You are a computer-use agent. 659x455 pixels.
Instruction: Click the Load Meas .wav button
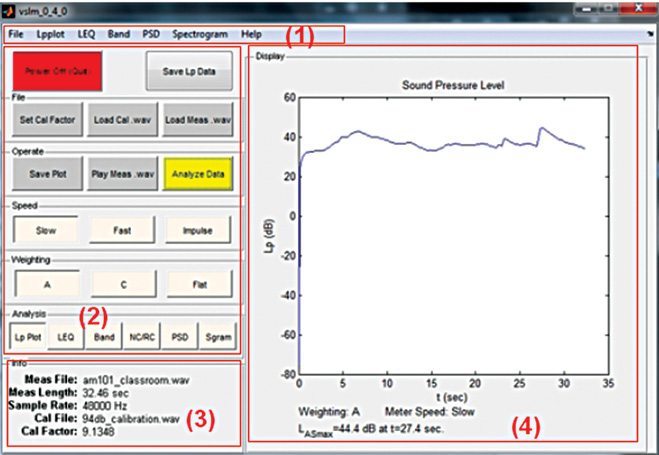[x=198, y=119]
